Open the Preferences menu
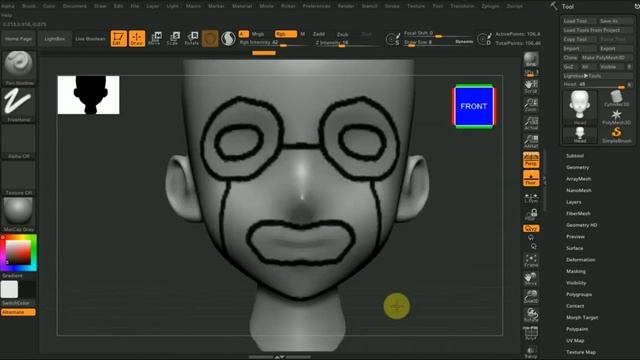Image resolution: width=640 pixels, height=360 pixels. 316,6
